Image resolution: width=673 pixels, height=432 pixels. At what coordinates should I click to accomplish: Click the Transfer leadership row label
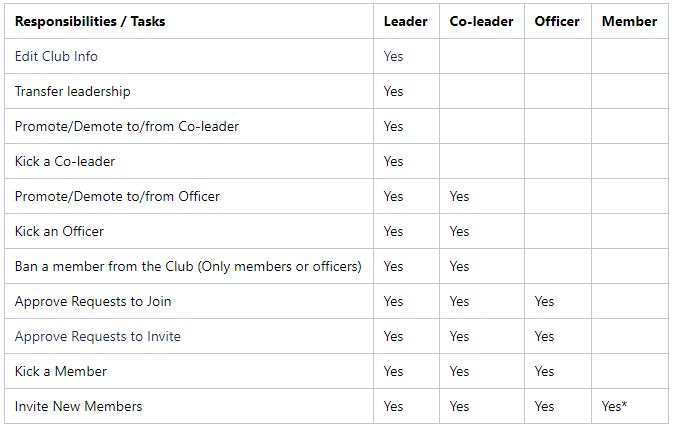tap(73, 91)
